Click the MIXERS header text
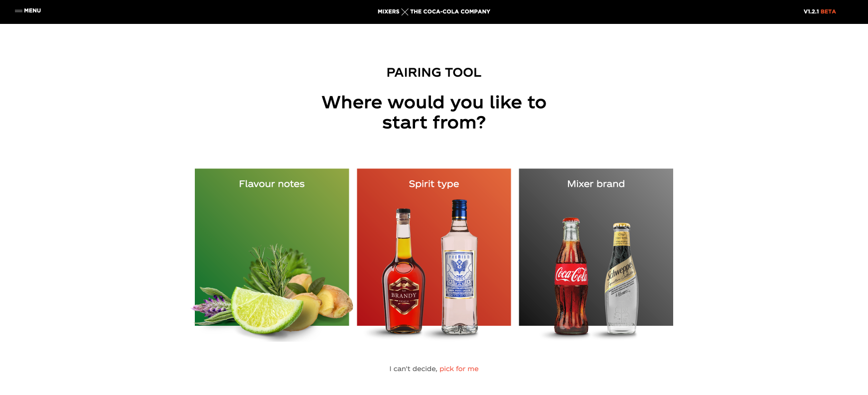The width and height of the screenshot is (868, 395). pos(389,11)
